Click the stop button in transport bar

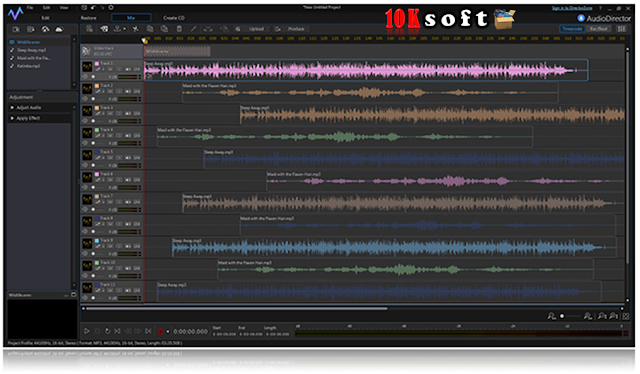[98, 331]
